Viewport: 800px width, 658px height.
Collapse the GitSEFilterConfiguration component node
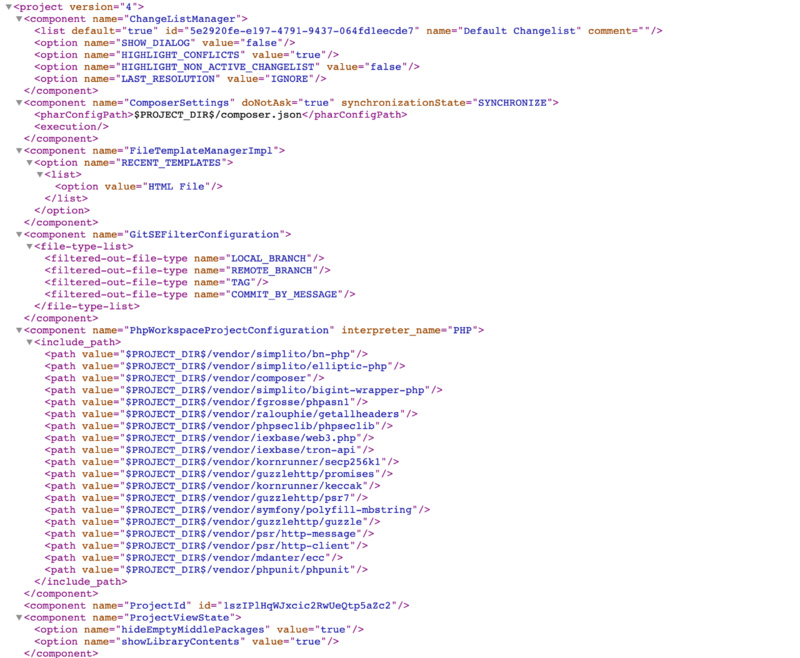click(18, 235)
